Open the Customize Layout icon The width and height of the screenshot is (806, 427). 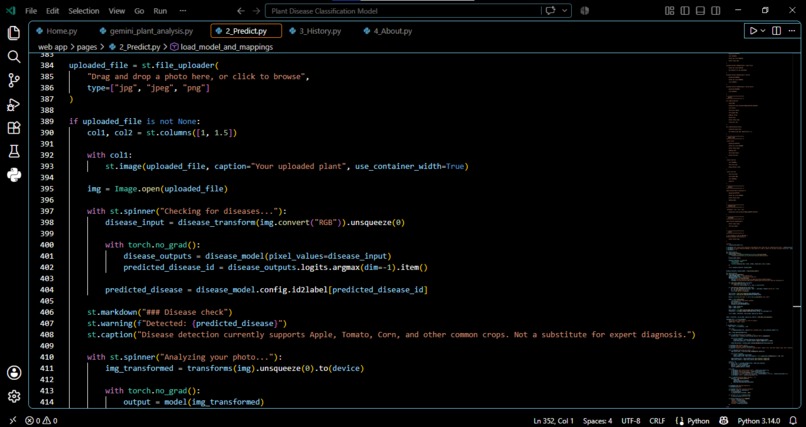pos(669,11)
